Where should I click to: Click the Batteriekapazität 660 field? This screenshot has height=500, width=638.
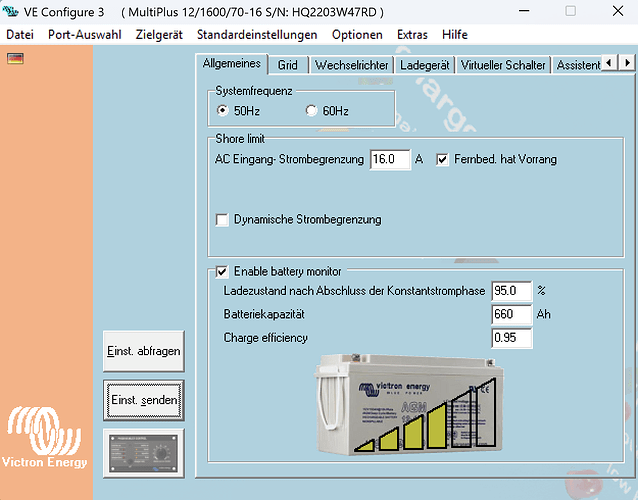[x=511, y=314]
